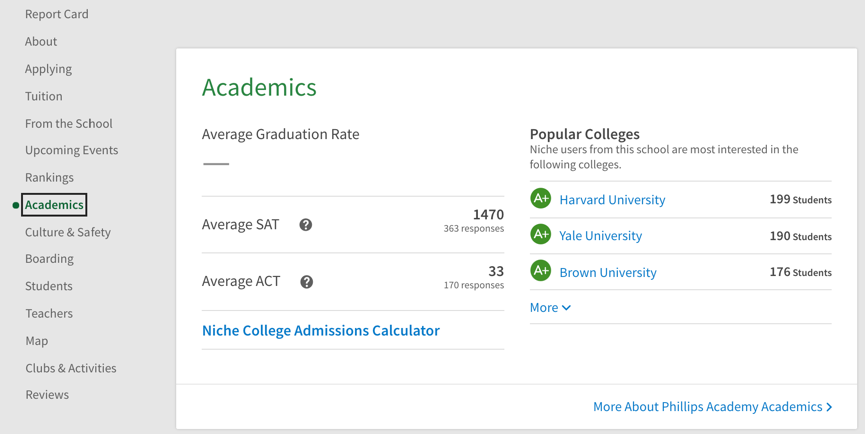Image resolution: width=865 pixels, height=434 pixels.
Task: Select From the School sidebar item
Action: [68, 124]
